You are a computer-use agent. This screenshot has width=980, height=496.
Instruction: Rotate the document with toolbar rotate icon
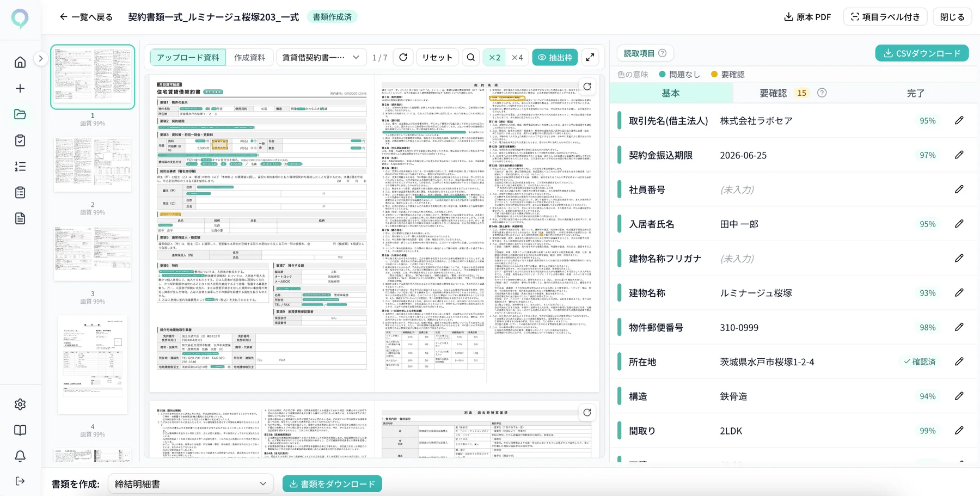[403, 57]
